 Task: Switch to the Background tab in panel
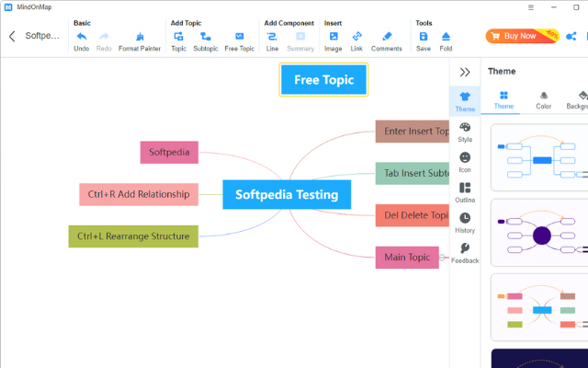578,100
